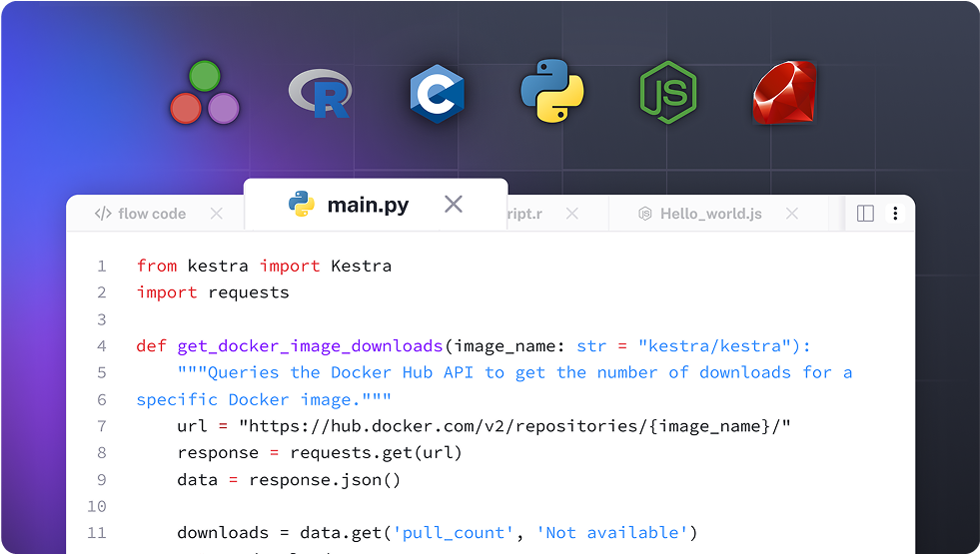Viewport: 980px width, 554px height.
Task: Toggle the split editor panel view
Action: (x=866, y=214)
